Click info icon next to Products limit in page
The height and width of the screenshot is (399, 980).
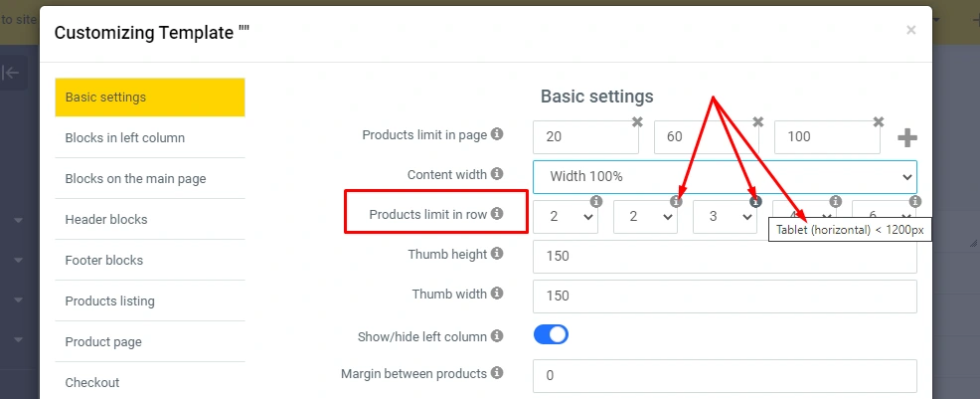(x=497, y=134)
